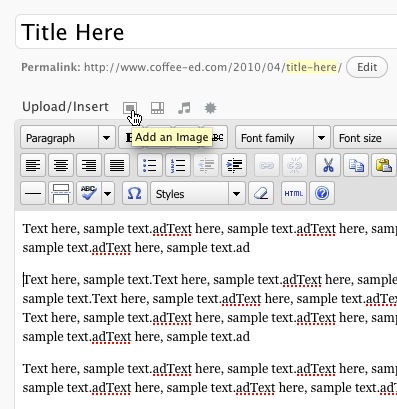Screen dimensions: 397x409
Task: Click the Add an Image icon
Action: coord(130,107)
